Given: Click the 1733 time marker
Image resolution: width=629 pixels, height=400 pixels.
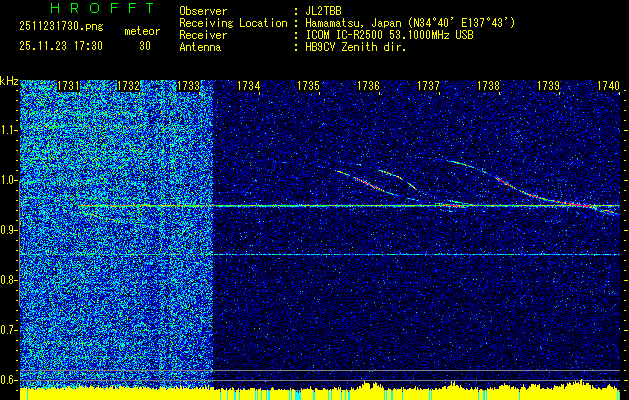Looking at the screenshot, I should [188, 87].
